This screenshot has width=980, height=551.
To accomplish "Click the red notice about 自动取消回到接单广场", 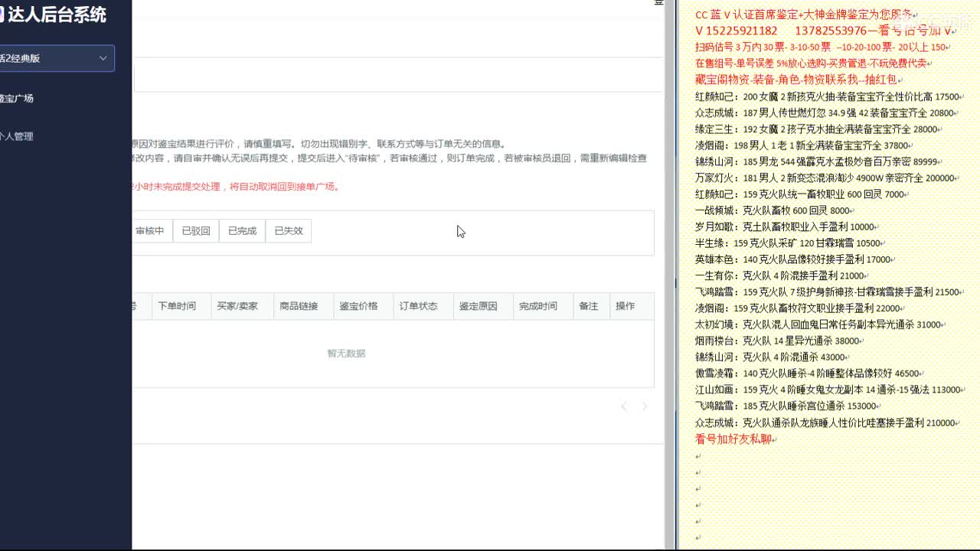I will point(236,187).
